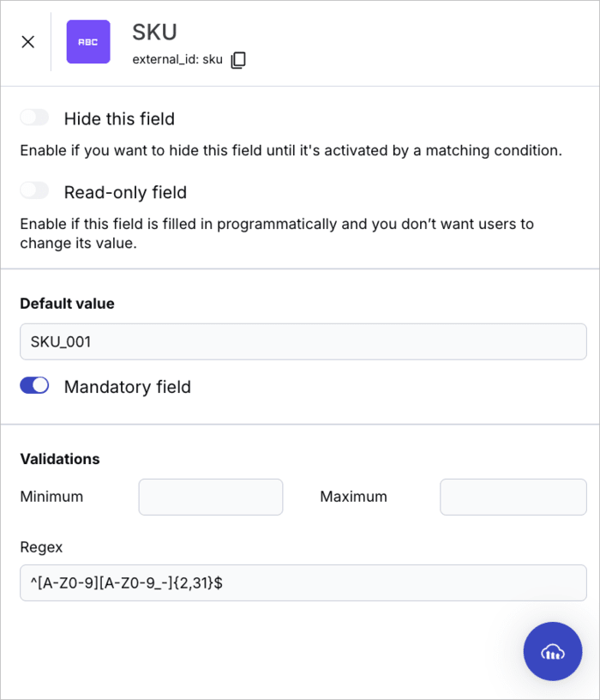This screenshot has height=700, width=600.
Task: Click the Default value input showing SKU_001
Action: click(303, 341)
